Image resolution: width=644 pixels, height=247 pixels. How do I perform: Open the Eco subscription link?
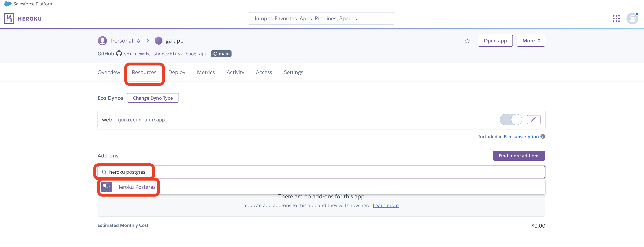pyautogui.click(x=521, y=137)
